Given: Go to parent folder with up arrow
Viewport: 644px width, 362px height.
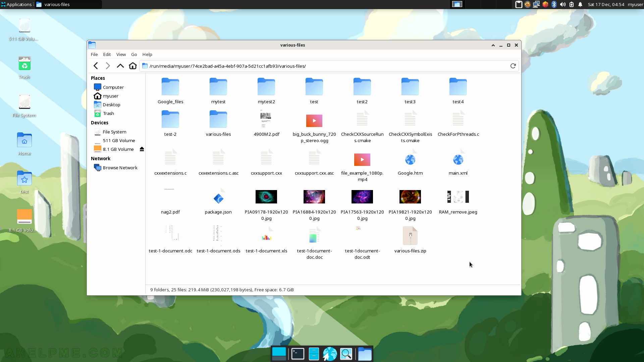Looking at the screenshot, I should (120, 66).
